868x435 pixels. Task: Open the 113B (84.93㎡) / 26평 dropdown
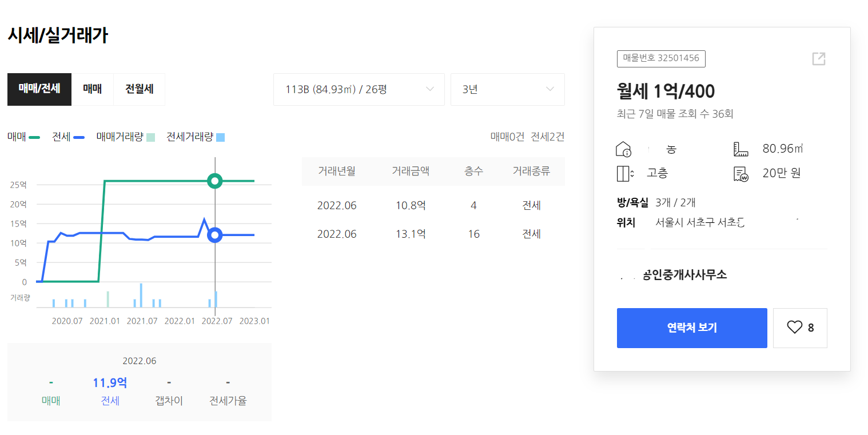(359, 89)
